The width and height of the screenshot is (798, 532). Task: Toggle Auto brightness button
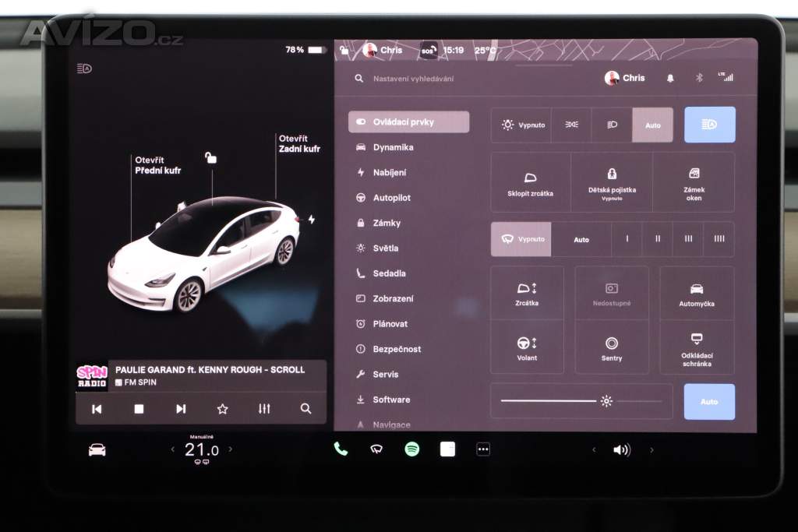(x=709, y=402)
